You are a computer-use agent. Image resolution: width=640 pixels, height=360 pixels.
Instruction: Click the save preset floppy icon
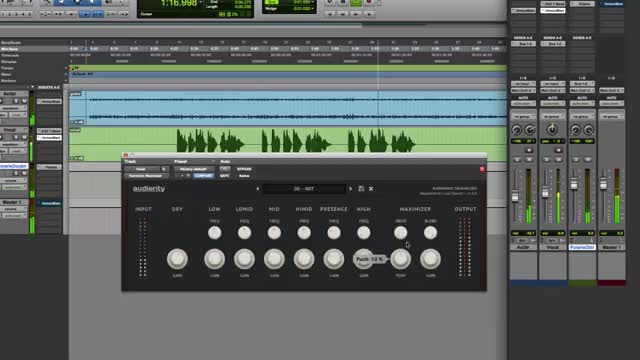tap(361, 189)
